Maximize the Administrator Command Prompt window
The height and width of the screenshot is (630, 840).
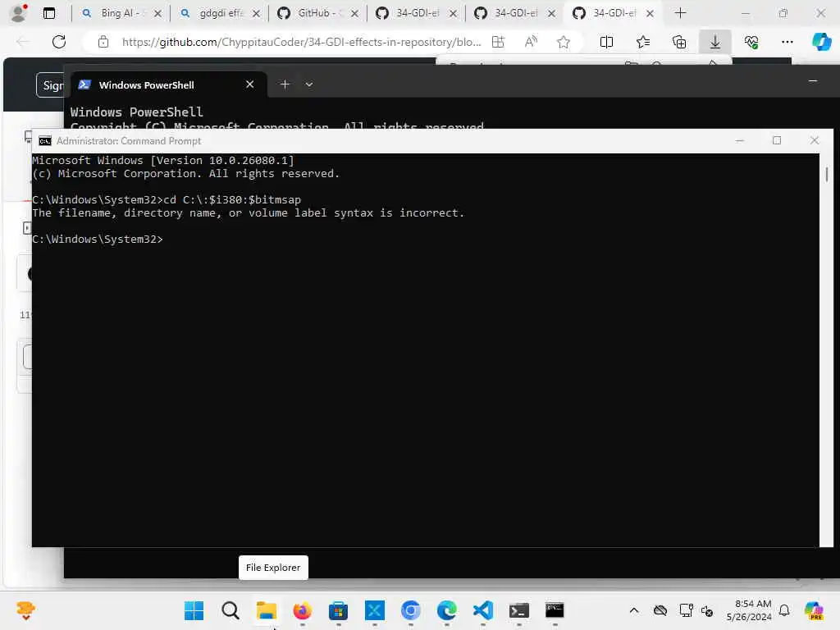point(777,140)
